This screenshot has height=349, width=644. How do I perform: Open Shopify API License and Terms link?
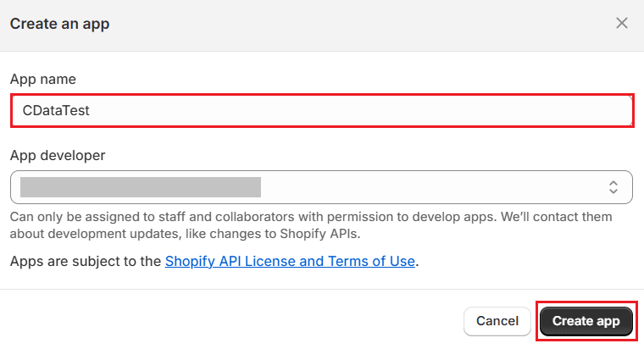coord(290,261)
